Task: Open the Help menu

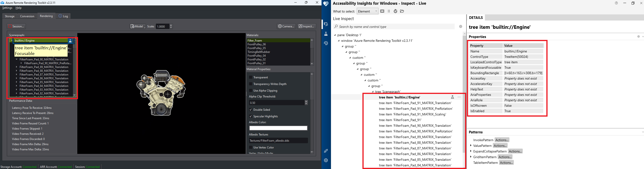Action: point(18,8)
